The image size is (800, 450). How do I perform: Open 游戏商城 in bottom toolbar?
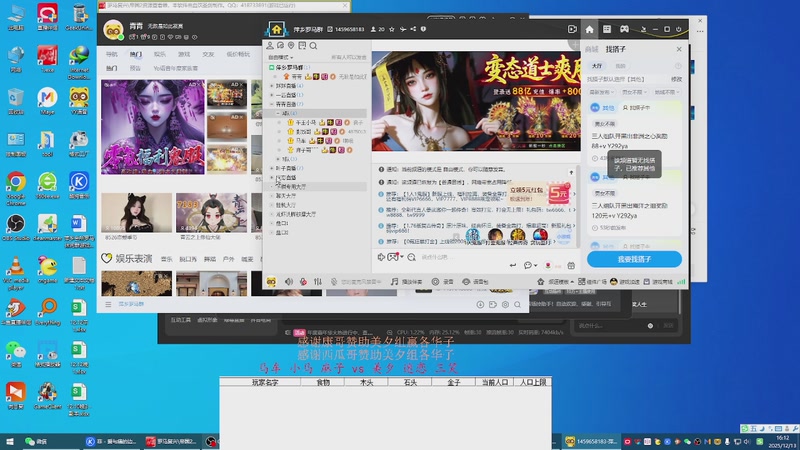coord(658,282)
